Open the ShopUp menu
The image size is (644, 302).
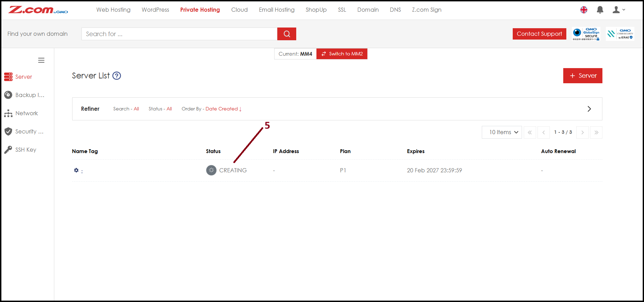tap(316, 10)
